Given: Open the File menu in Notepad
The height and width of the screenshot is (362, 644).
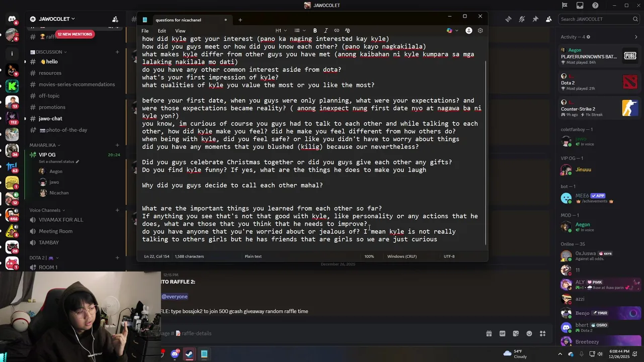Looking at the screenshot, I should pyautogui.click(x=145, y=31).
